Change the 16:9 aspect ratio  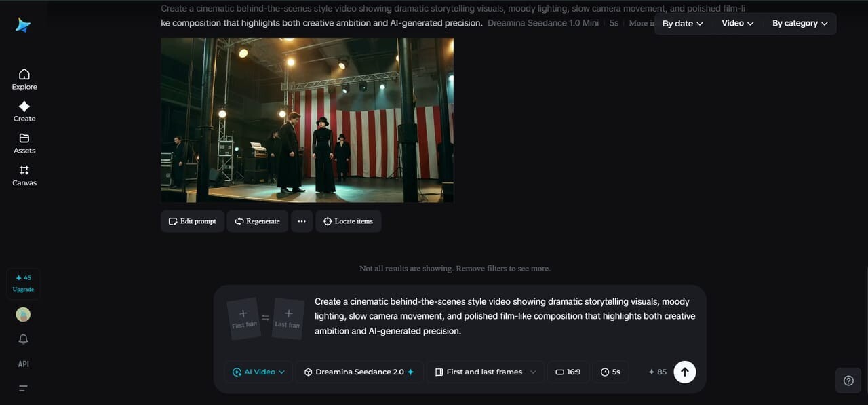pos(568,372)
